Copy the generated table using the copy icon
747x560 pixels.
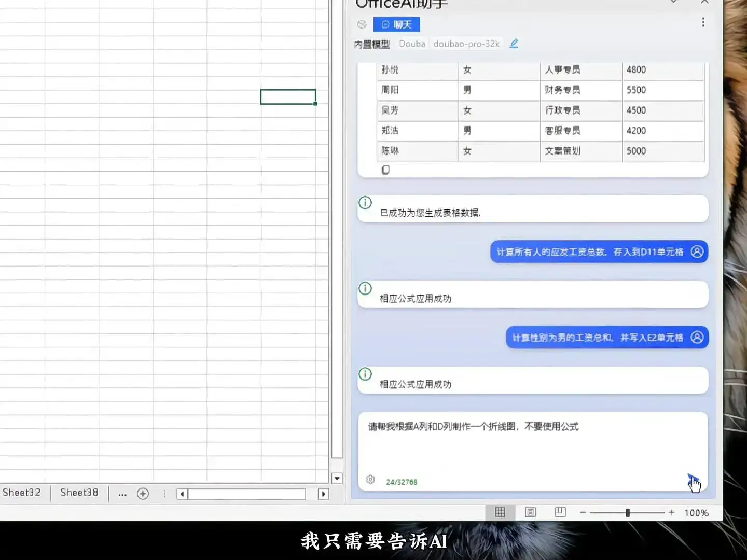(385, 170)
